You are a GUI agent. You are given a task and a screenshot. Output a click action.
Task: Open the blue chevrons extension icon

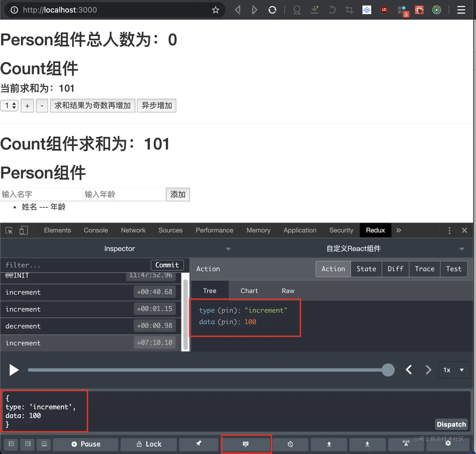[x=367, y=10]
